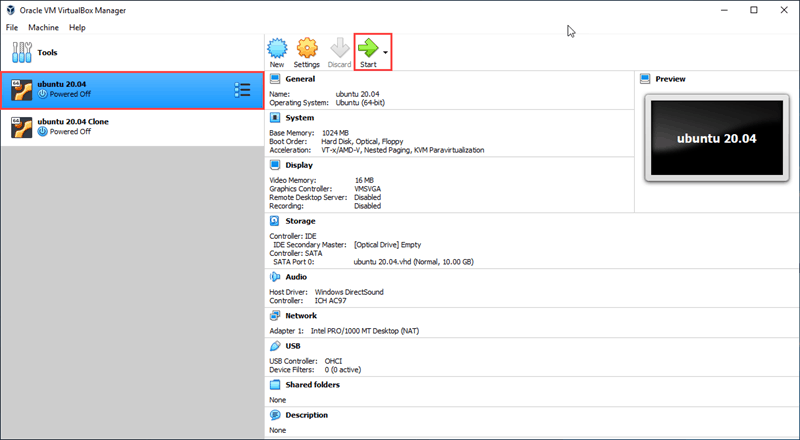The width and height of the screenshot is (800, 440).
Task: Click the power state icon of ubuntu 20.04
Action: (42, 94)
